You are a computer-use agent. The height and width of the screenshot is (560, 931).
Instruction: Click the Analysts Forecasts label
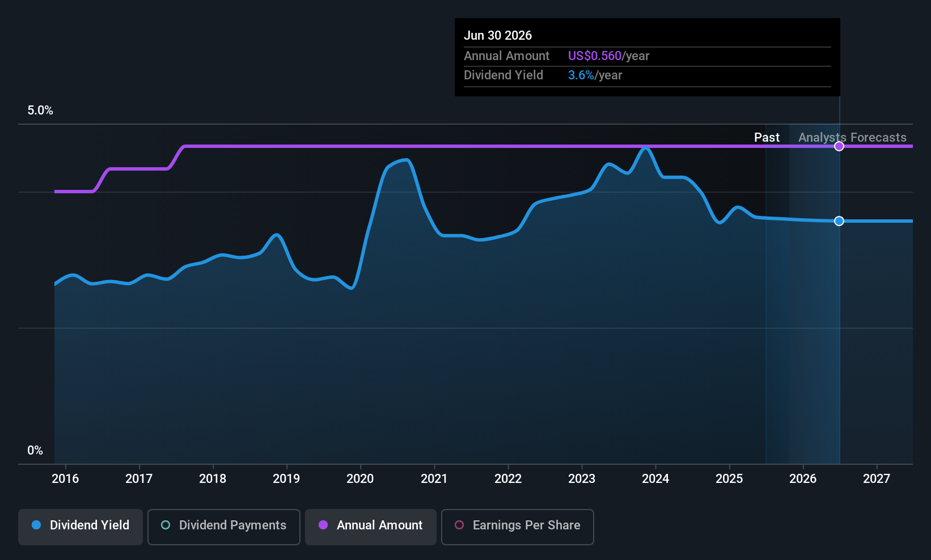pyautogui.click(x=852, y=138)
